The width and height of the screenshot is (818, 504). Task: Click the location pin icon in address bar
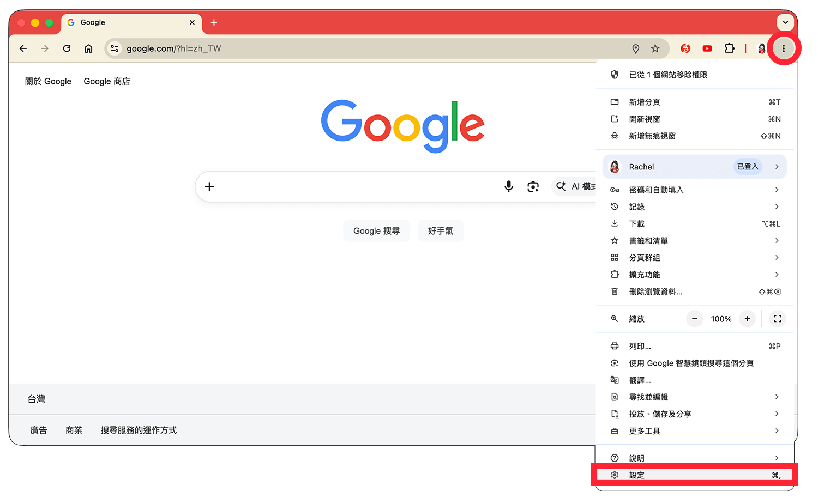tap(636, 48)
